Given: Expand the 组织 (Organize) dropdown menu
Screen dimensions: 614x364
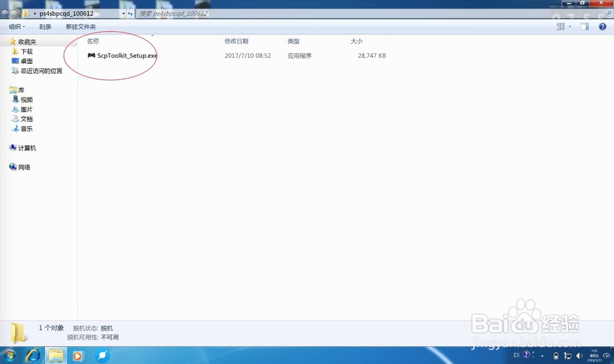Looking at the screenshot, I should pyautogui.click(x=15, y=26).
